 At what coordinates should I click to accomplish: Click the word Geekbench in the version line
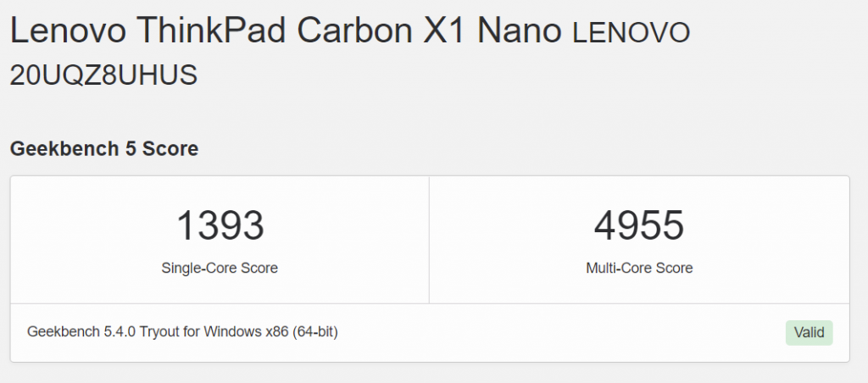point(64,332)
